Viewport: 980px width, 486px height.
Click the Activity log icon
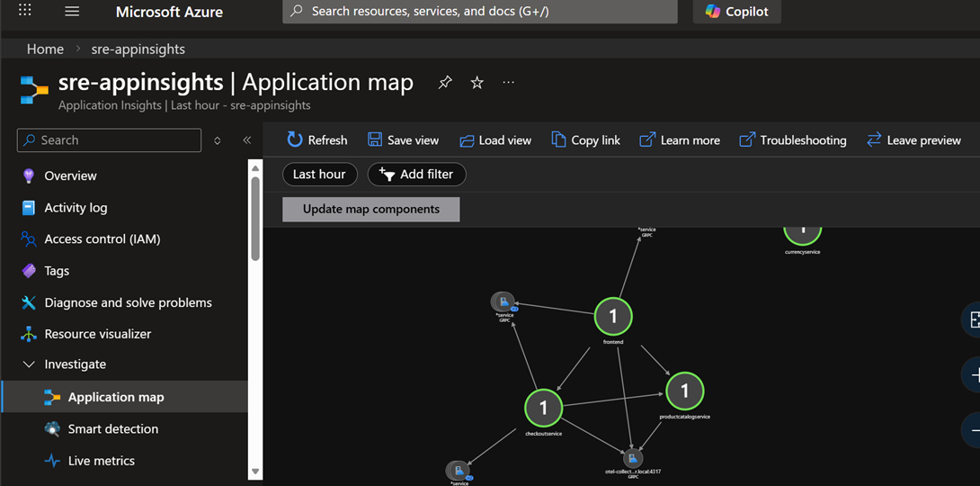(28, 208)
